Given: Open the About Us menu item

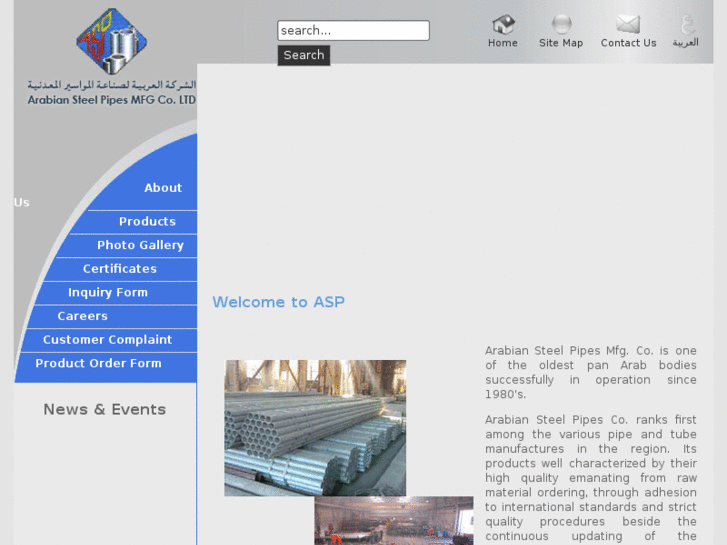Looking at the screenshot, I should click(x=163, y=188).
